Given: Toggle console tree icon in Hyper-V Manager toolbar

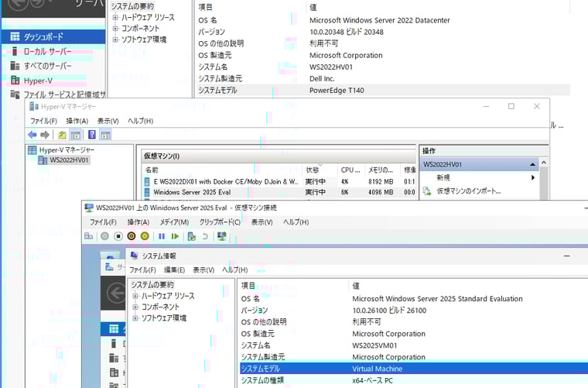Looking at the screenshot, I should click(75, 135).
